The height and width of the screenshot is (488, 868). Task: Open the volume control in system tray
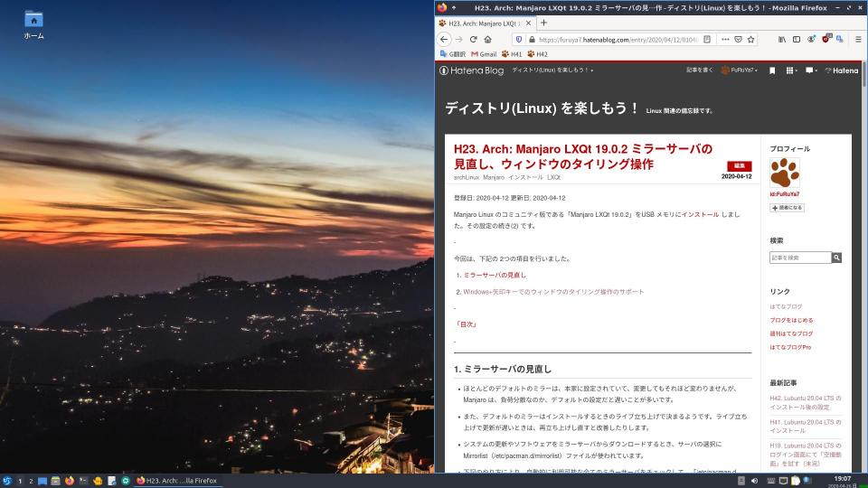point(754,481)
